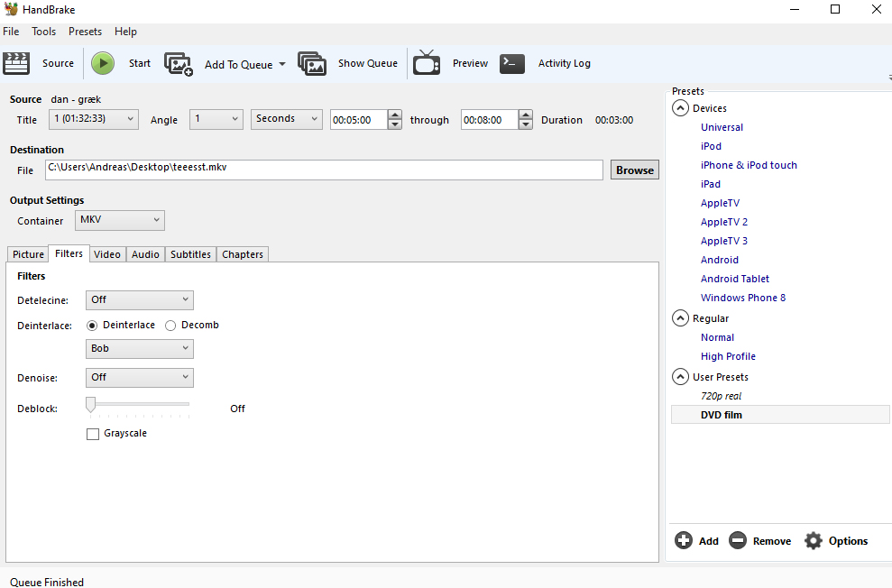Select the Filters tab

69,253
